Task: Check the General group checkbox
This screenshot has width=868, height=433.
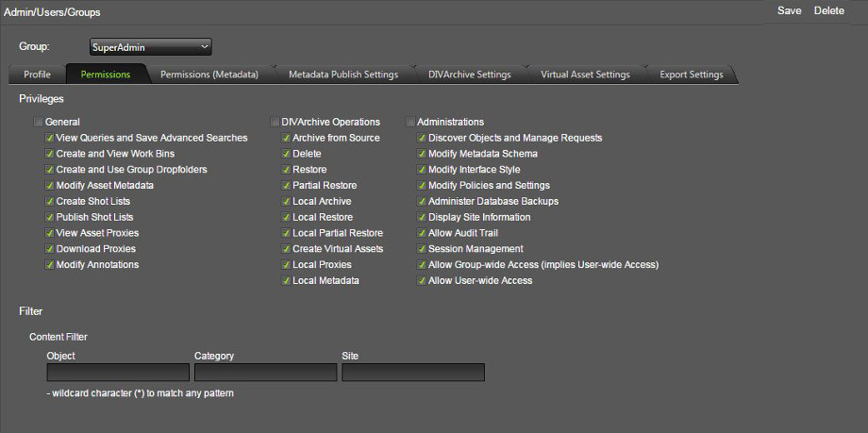Action: 38,122
